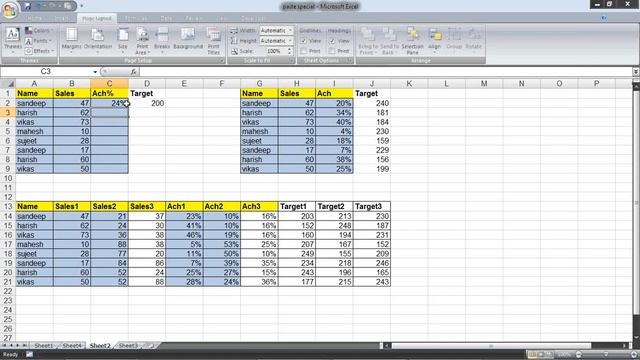Click Bring to Front button
Image resolution: width=640 pixels, height=360 pixels.
(x=368, y=41)
